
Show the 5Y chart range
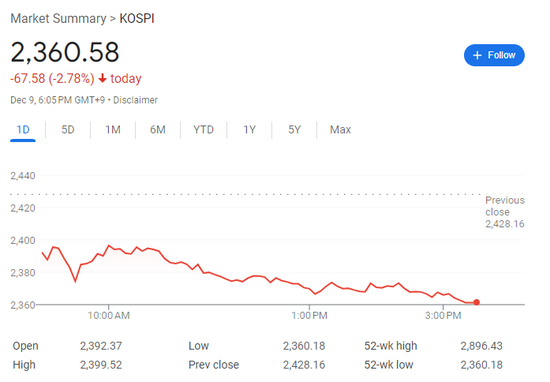pyautogui.click(x=294, y=130)
